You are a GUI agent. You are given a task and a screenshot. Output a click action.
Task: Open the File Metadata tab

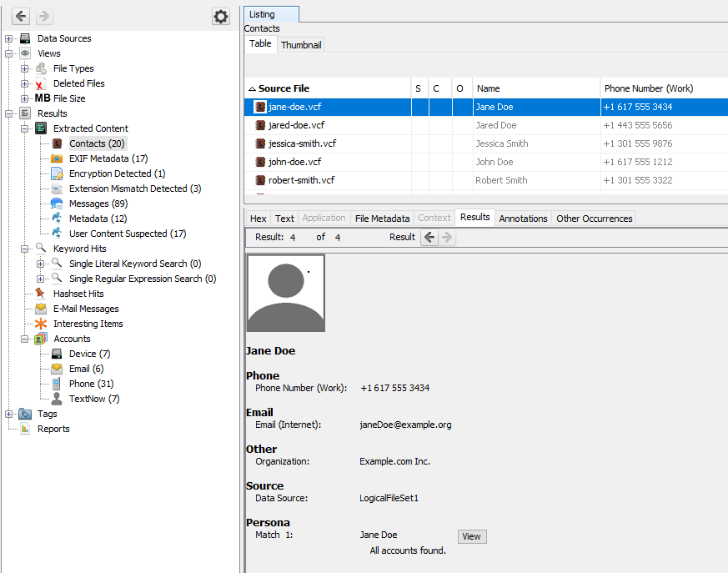382,219
